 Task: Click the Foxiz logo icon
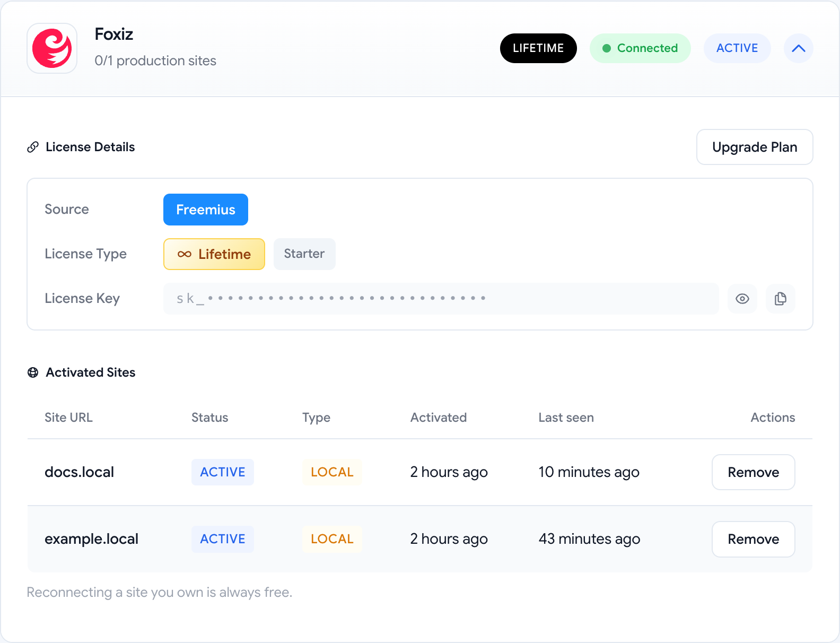(x=52, y=48)
